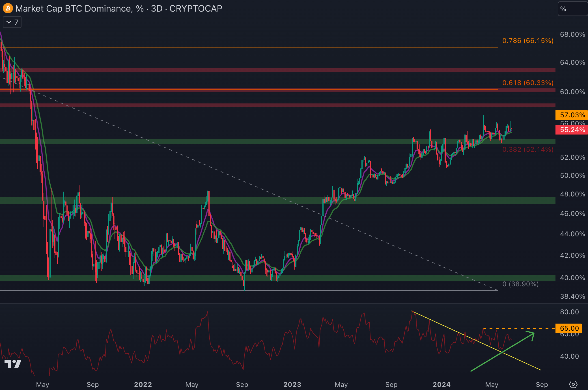
Task: Click the red 55.24% current price label
Action: (572, 130)
